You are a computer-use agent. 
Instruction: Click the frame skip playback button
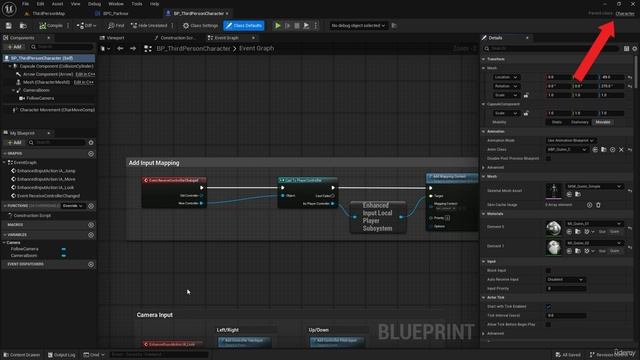(287, 26)
